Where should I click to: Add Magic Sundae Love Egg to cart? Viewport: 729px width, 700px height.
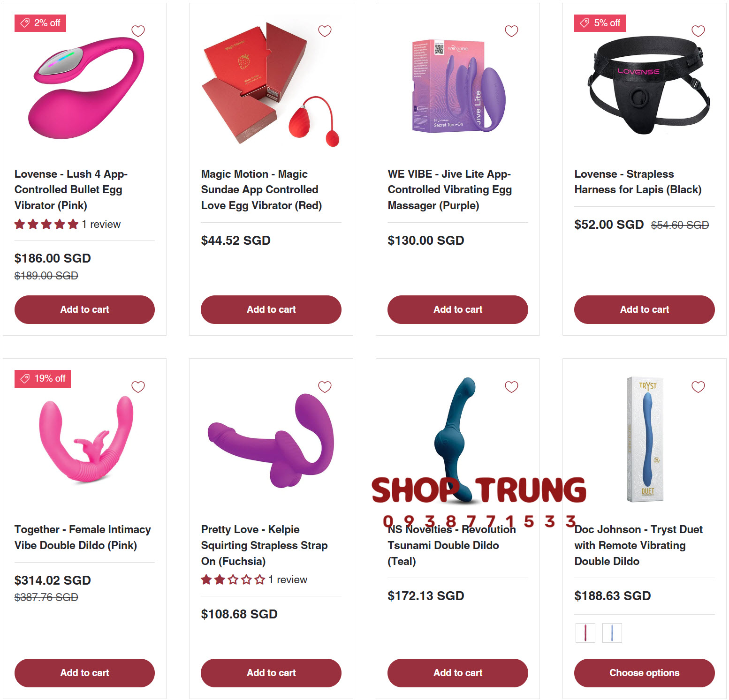point(271,309)
